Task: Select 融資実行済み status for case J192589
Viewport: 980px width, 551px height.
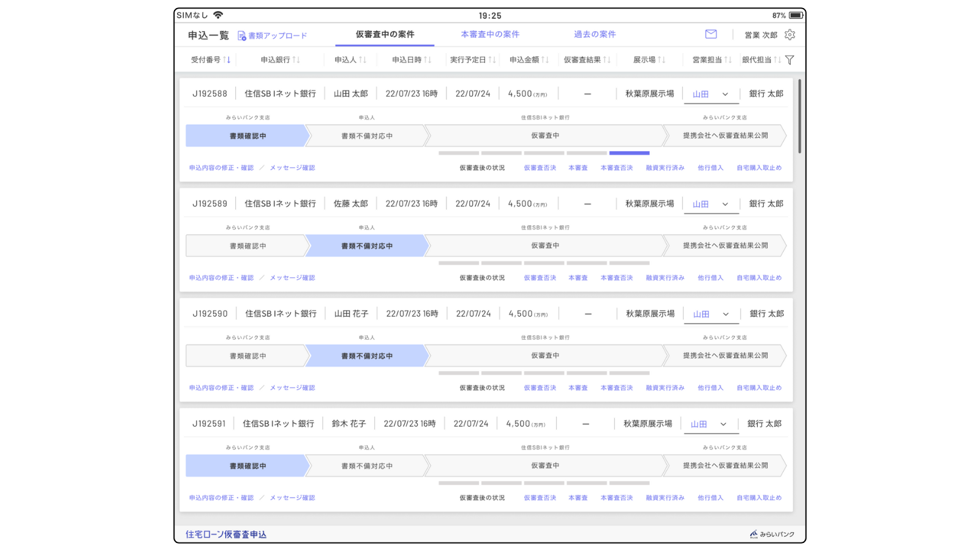Action: pyautogui.click(x=665, y=277)
